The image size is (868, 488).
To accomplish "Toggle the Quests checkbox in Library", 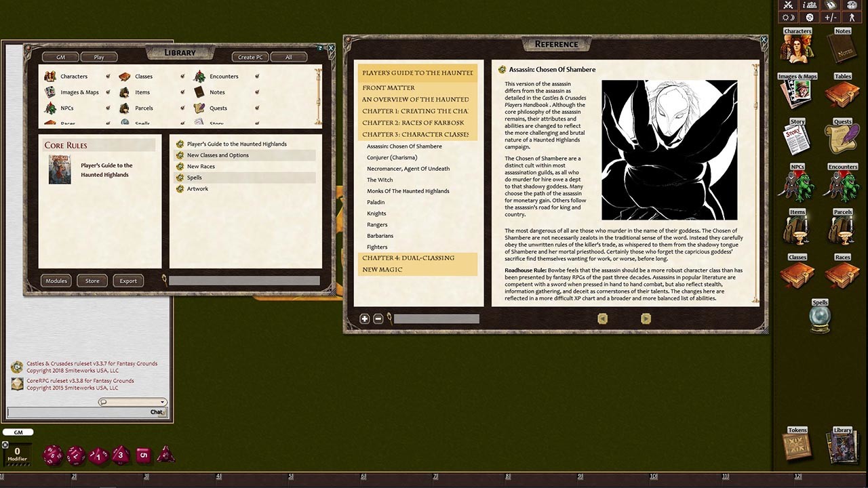I will 257,108.
